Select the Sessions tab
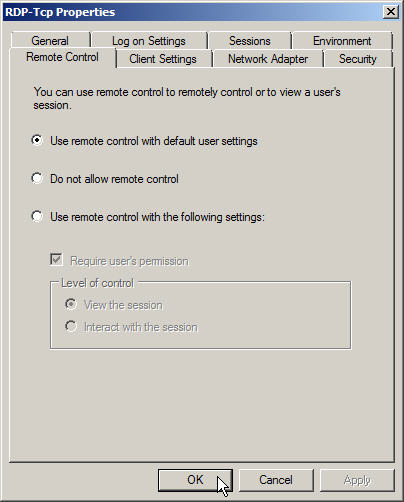 tap(250, 41)
